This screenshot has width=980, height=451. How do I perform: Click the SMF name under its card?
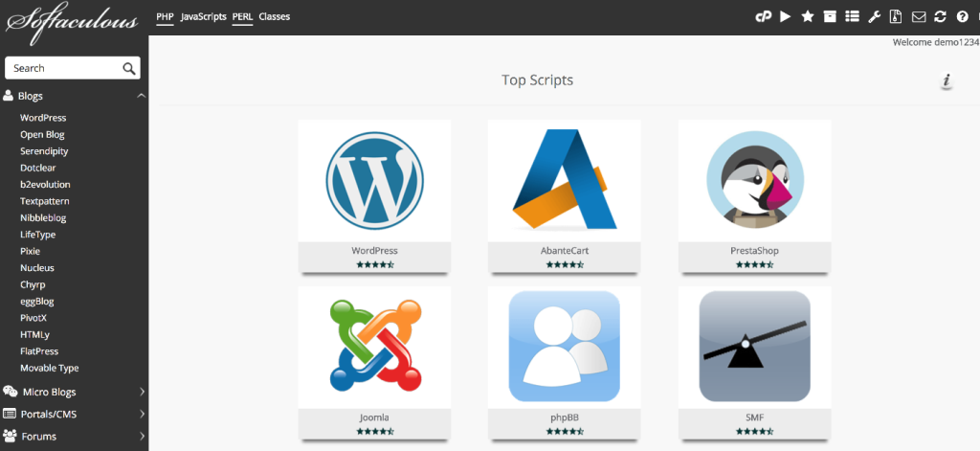[755, 417]
